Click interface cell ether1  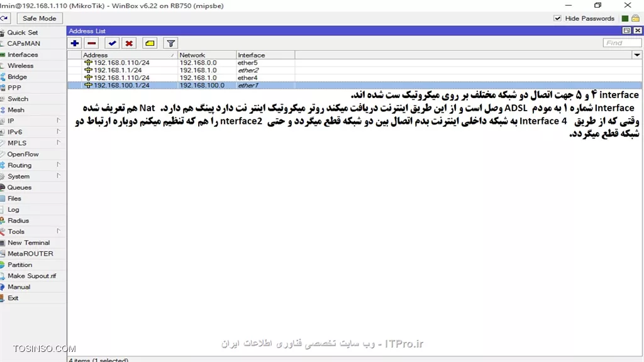[x=248, y=85]
